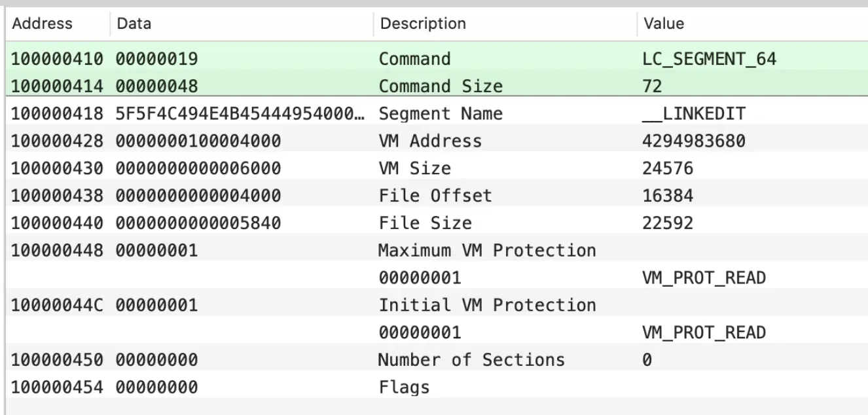Click the Address column header
Image resolution: width=868 pixels, height=415 pixels.
click(x=43, y=24)
